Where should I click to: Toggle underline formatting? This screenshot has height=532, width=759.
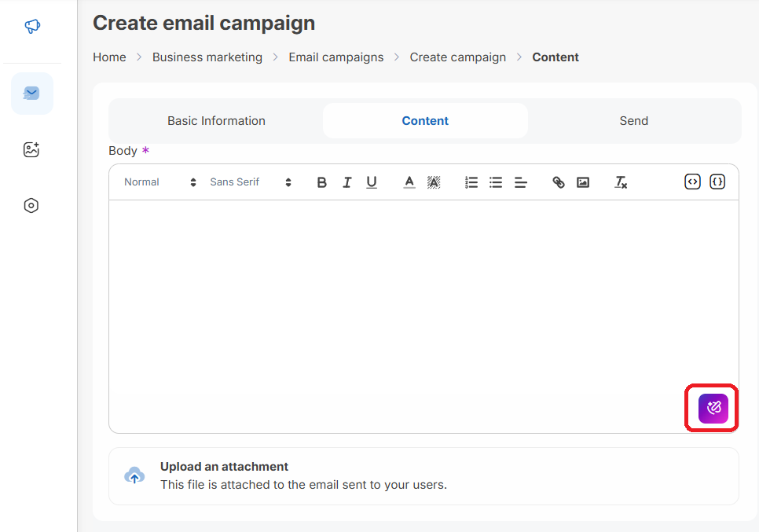[x=372, y=182]
